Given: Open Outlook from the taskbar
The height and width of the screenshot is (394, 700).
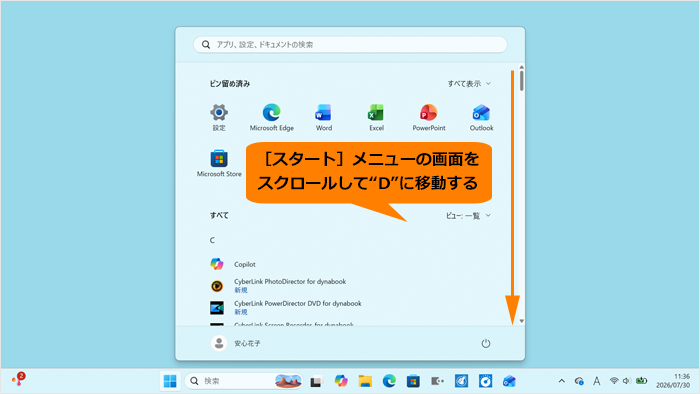Looking at the screenshot, I should [x=509, y=381].
